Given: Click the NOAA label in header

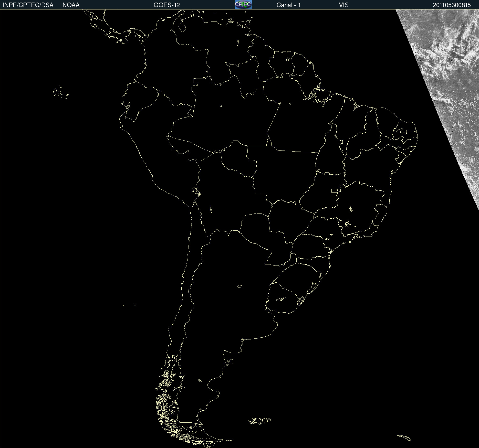Looking at the screenshot, I should tap(71, 5).
